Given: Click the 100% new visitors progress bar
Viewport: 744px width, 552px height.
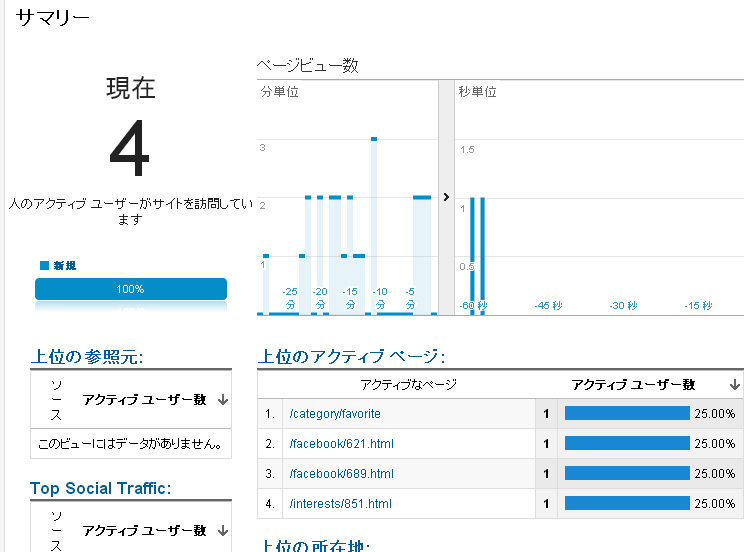Looking at the screenshot, I should [x=131, y=289].
